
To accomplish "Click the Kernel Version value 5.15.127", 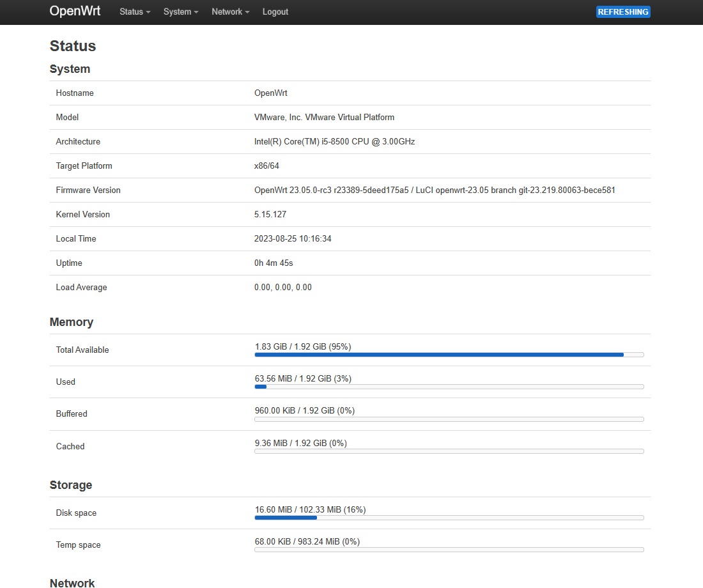I will pos(270,214).
